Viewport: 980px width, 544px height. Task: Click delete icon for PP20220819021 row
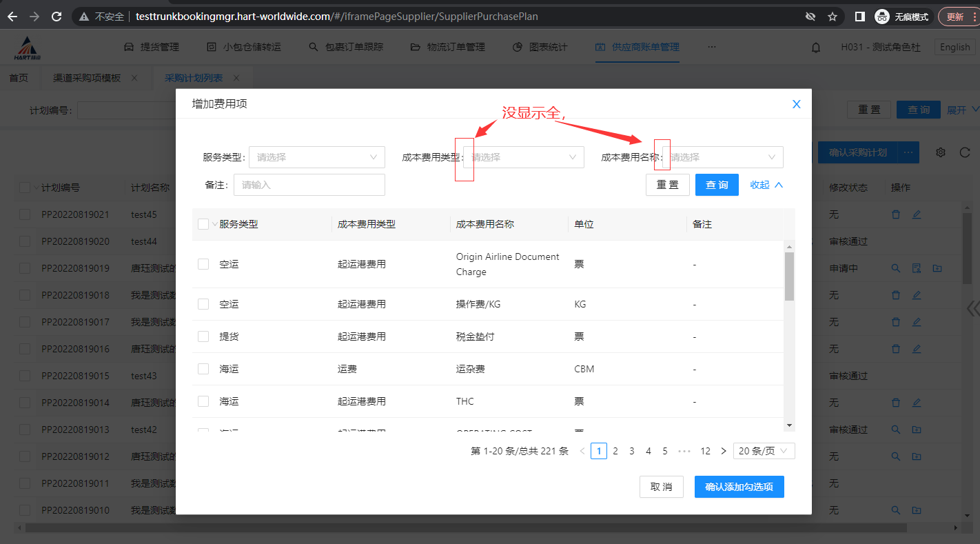click(x=896, y=214)
